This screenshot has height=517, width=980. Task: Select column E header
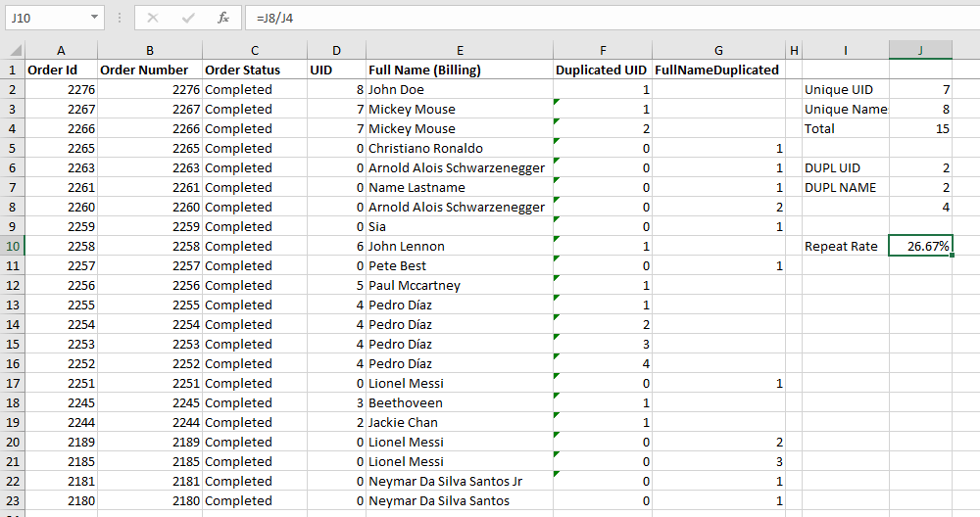[460, 51]
